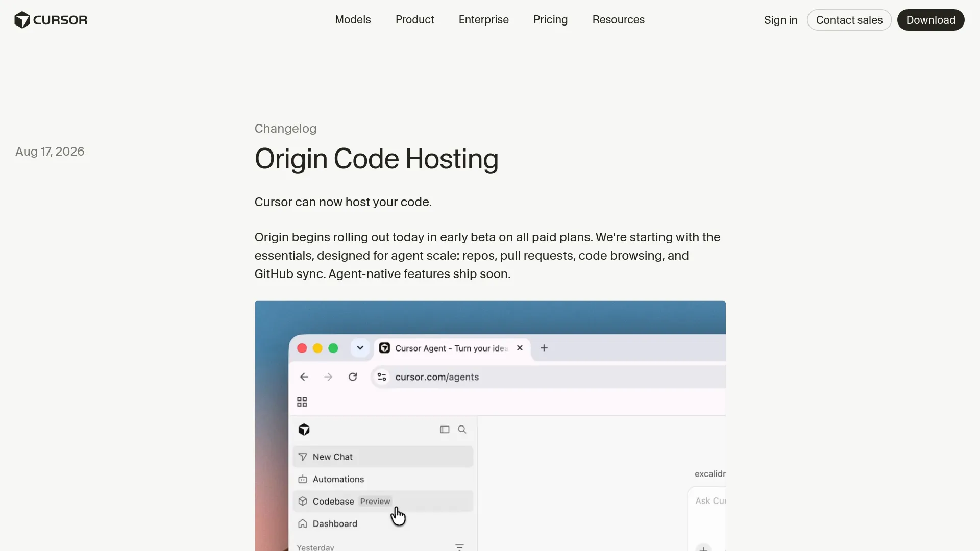The width and height of the screenshot is (980, 551).
Task: Click the apps grid icon in bookmarks bar
Action: pyautogui.click(x=302, y=402)
